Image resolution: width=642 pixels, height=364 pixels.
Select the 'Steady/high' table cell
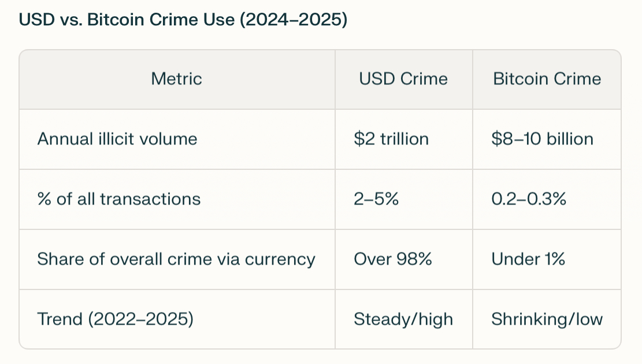coord(403,319)
